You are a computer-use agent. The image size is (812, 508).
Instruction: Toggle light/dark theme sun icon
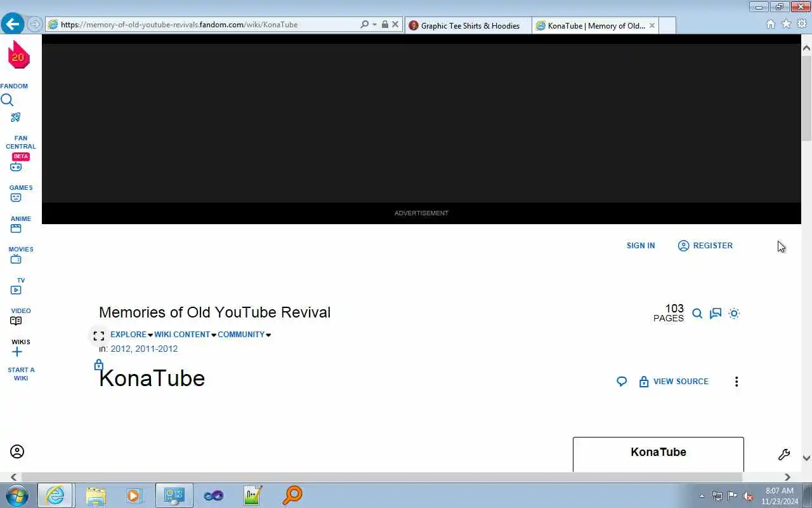(734, 313)
